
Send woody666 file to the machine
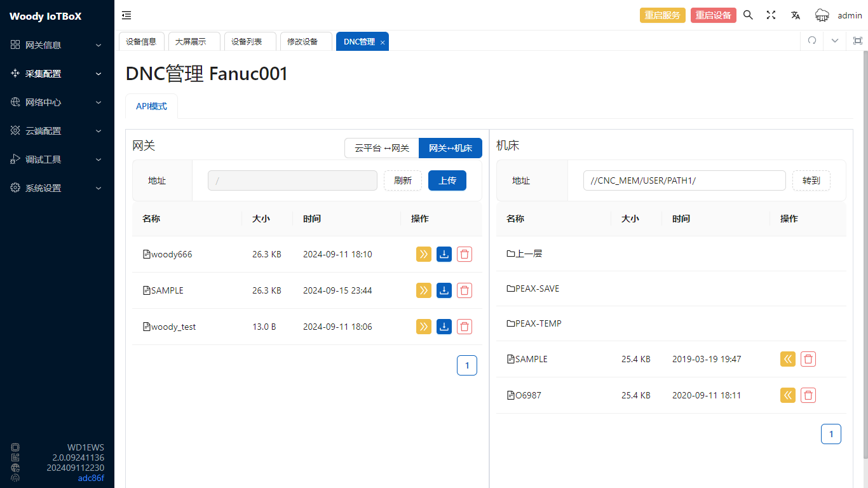tap(423, 254)
